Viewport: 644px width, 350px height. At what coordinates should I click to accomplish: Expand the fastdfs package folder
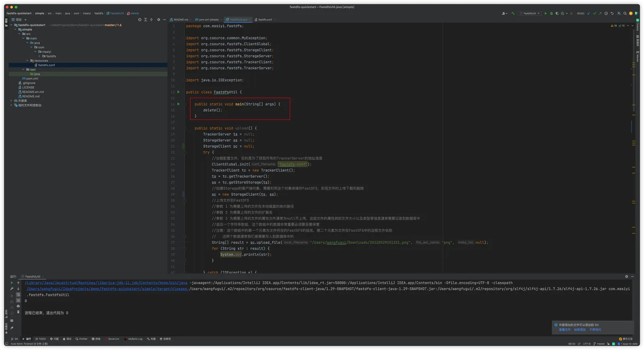pos(40,56)
